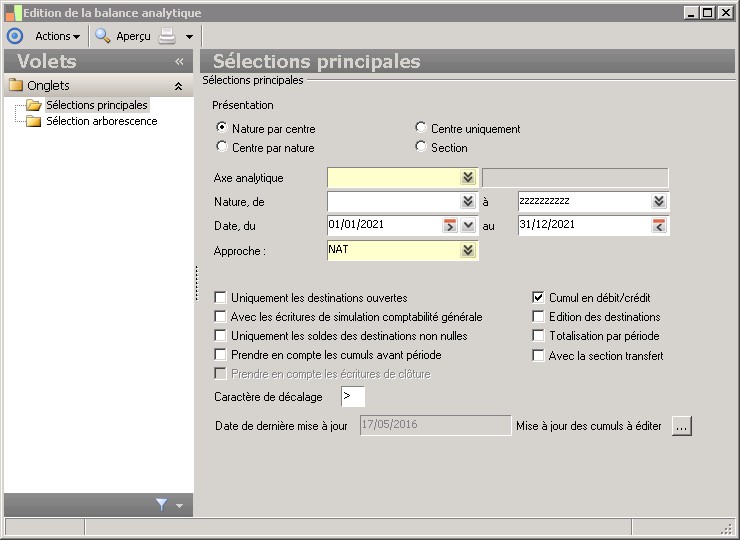Open the end date calendar picker icon
Screen dimensions: 740x540
[x=659, y=225]
